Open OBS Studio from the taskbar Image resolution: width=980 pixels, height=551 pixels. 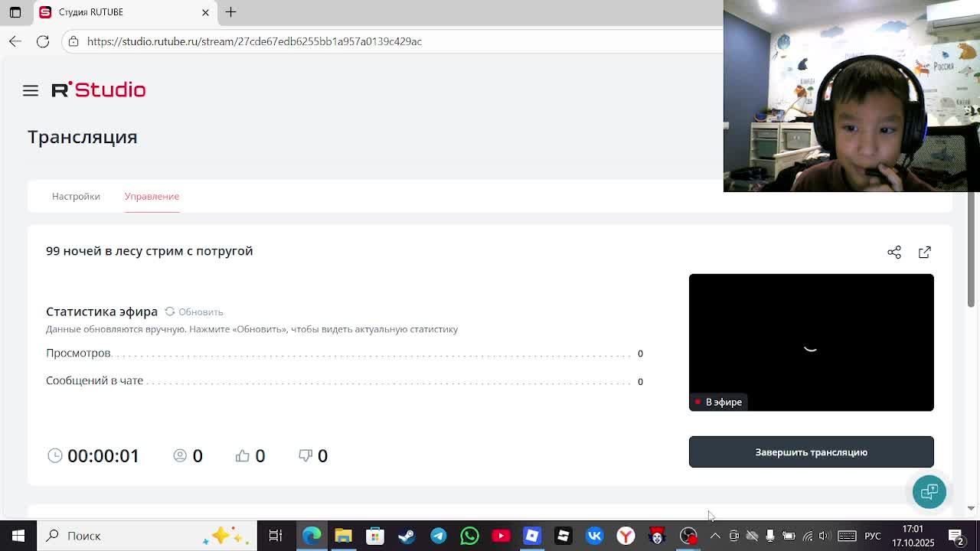pos(689,536)
